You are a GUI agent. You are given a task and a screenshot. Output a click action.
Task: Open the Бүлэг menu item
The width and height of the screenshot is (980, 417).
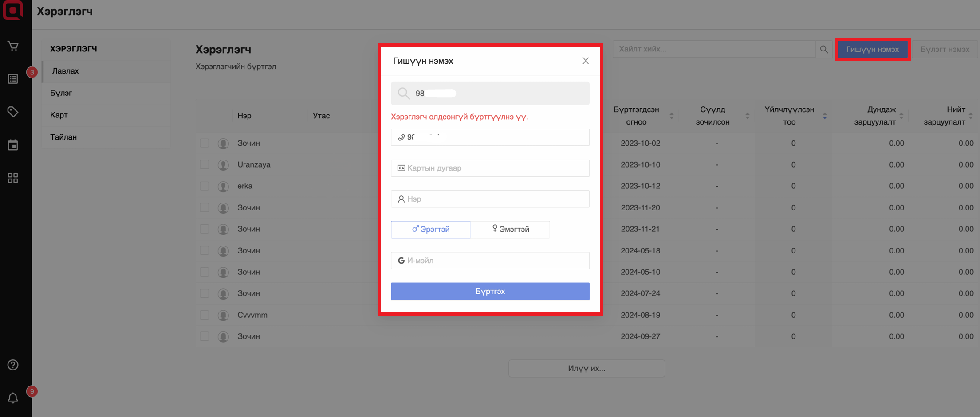pyautogui.click(x=61, y=93)
